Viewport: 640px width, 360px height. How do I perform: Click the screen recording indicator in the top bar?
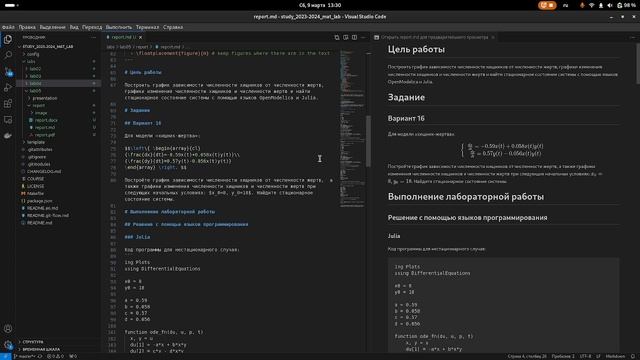pos(547,5)
